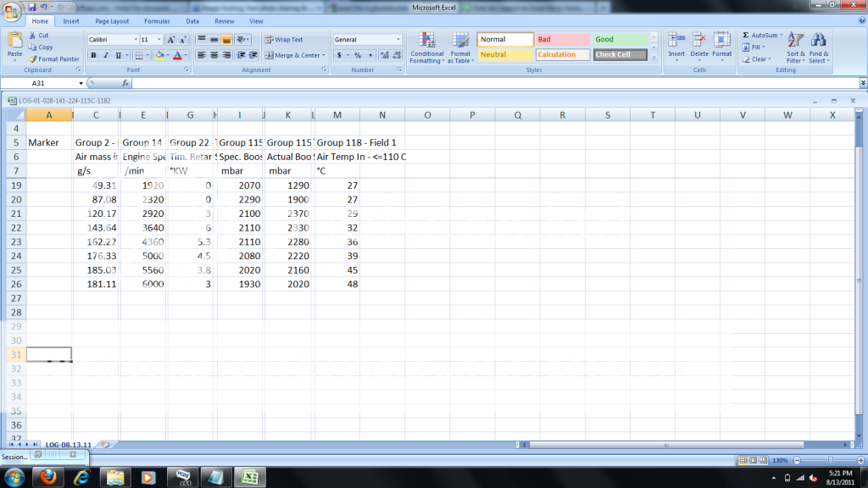Select the Format Painter tool

53,59
